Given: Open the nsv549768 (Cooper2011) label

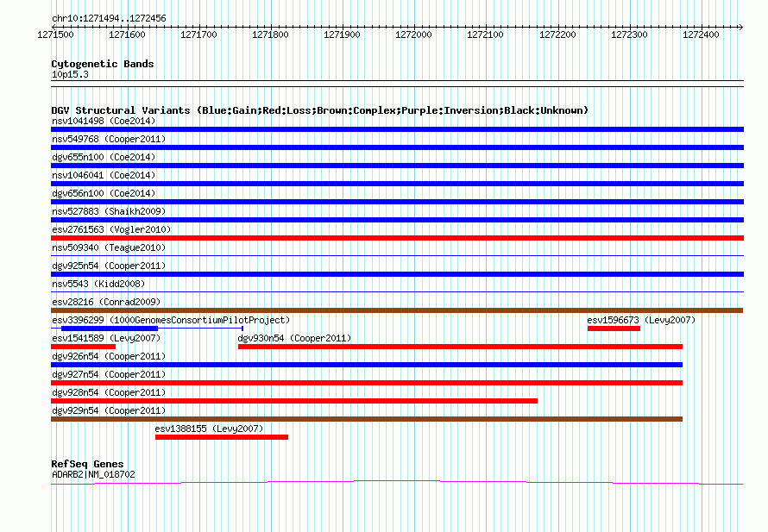Looking at the screenshot, I should (x=109, y=139).
